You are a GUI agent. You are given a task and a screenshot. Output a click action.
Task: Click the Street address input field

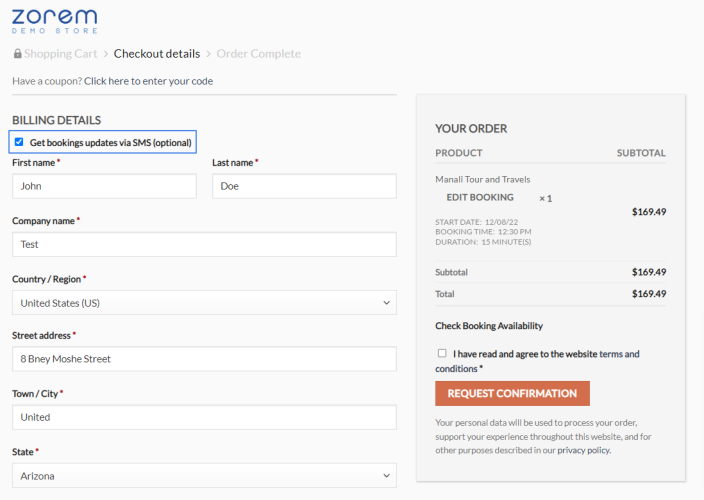pos(204,359)
